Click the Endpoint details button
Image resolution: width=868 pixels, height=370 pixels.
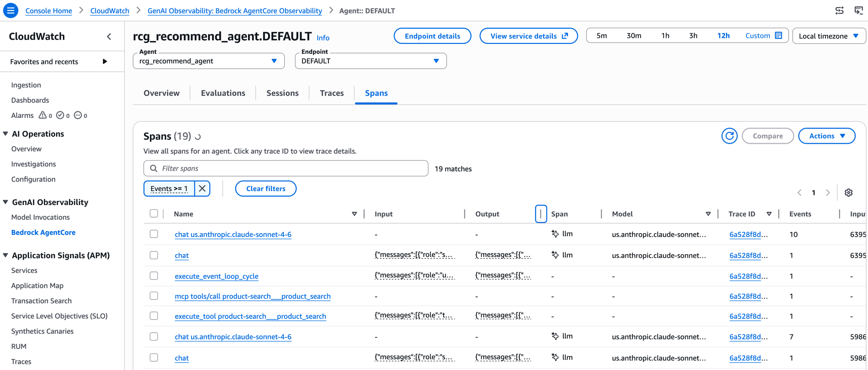(432, 36)
